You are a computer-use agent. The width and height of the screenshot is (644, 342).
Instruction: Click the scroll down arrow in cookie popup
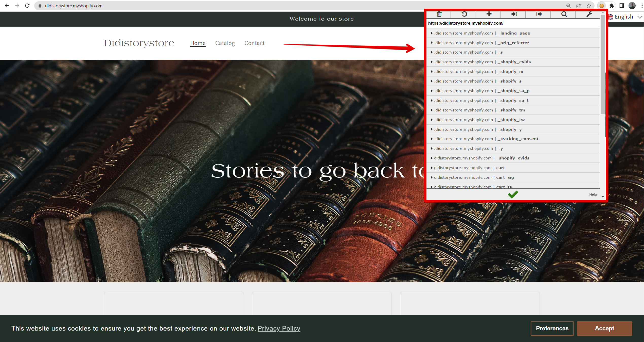602,197
